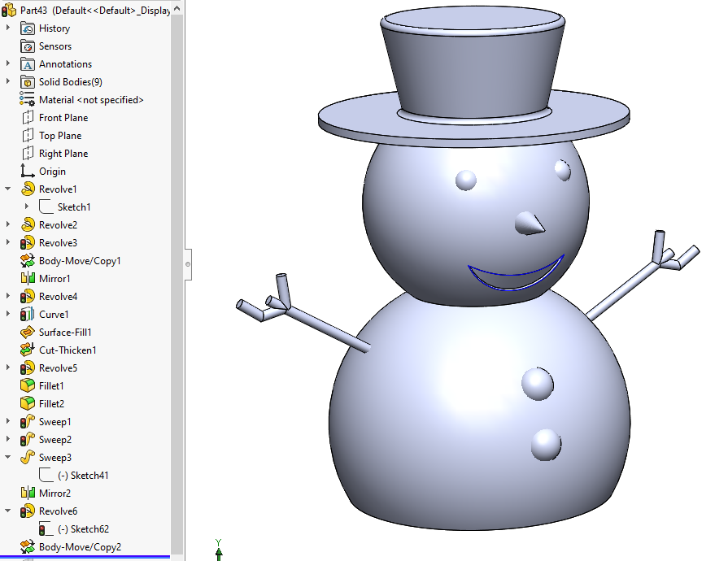Expand the Solid Bodies(9) node
The image size is (728, 561).
pyautogui.click(x=8, y=81)
